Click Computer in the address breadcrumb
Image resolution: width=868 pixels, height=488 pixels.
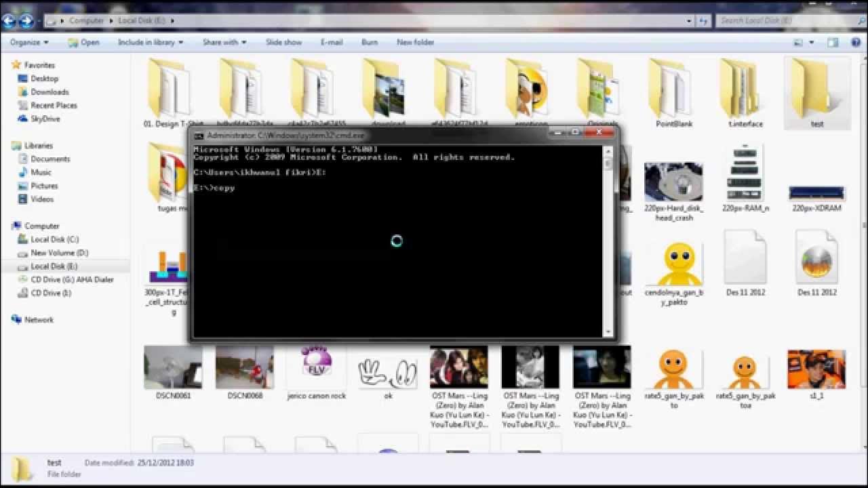tap(87, 20)
